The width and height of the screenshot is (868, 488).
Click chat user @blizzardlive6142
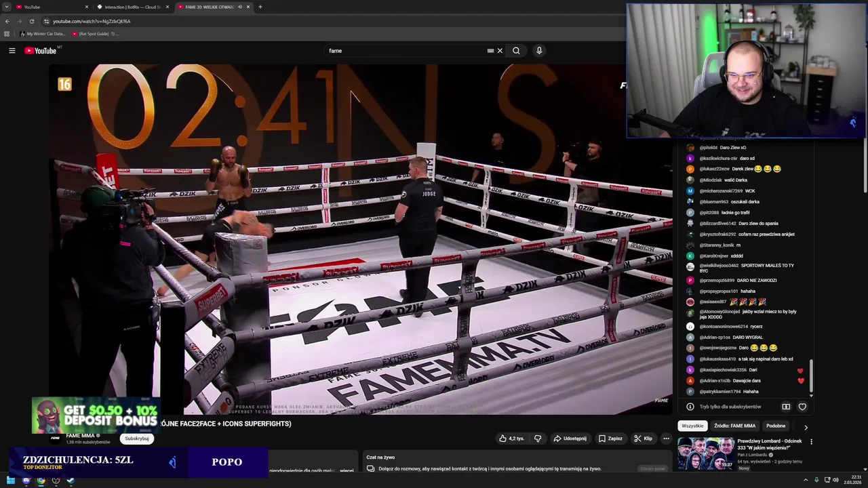click(717, 223)
